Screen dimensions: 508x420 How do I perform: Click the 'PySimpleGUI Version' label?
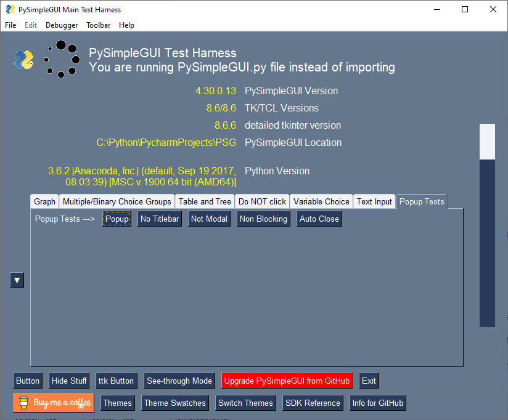(x=291, y=91)
